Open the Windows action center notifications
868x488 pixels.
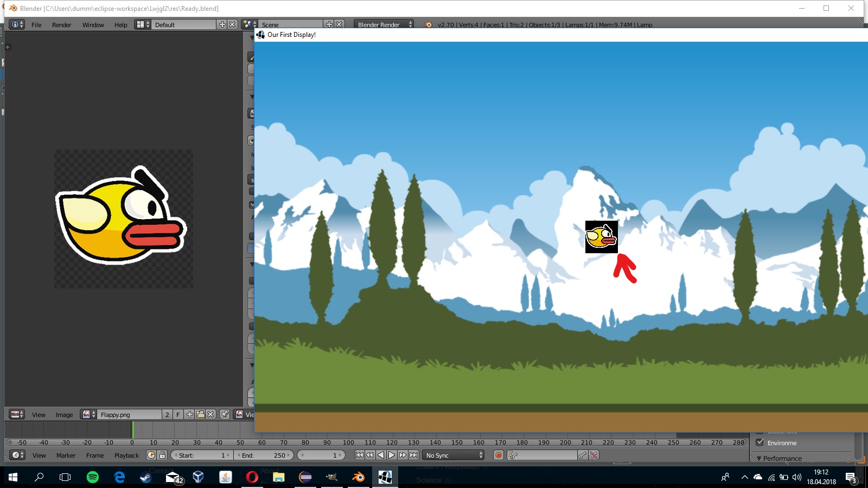(851, 477)
